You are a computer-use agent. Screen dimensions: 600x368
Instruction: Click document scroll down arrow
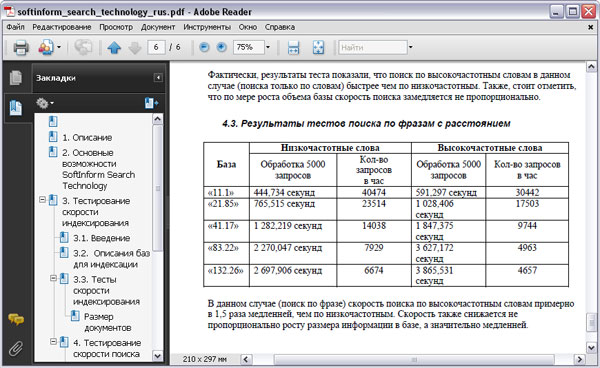(x=591, y=347)
